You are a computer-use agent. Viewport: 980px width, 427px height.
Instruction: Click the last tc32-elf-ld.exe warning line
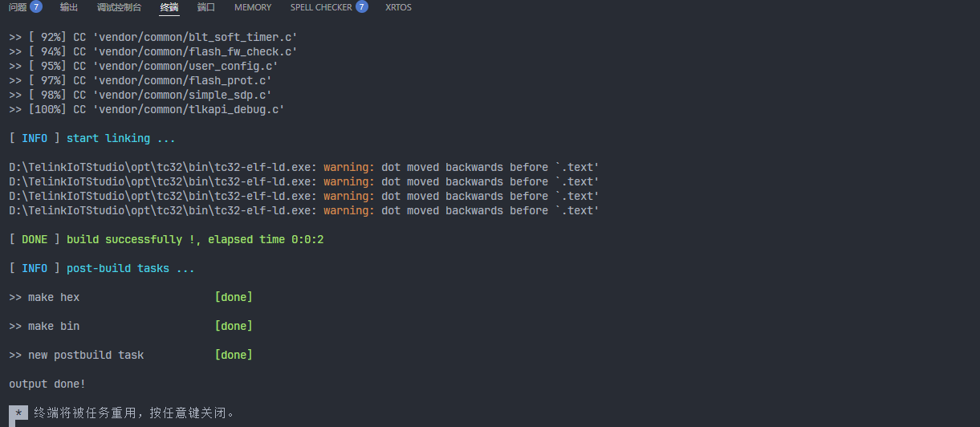coord(304,210)
